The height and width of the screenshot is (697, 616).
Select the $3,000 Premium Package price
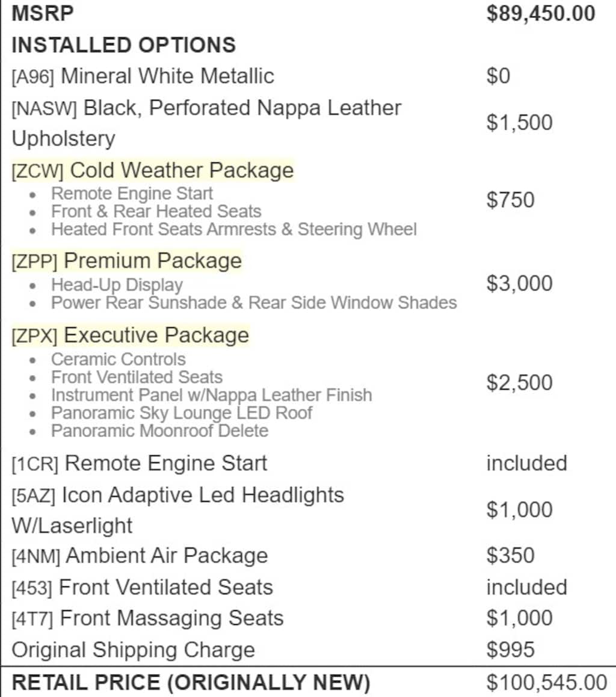coord(519,283)
